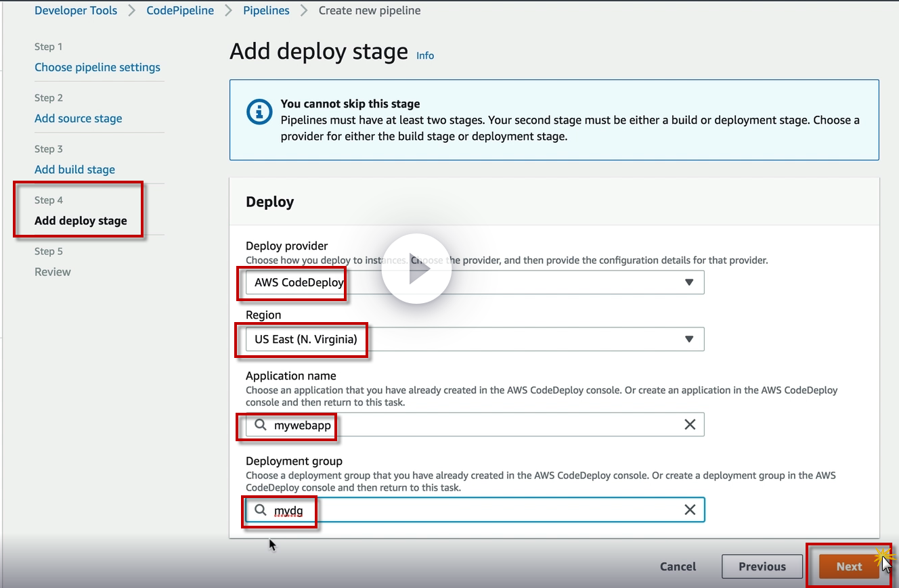The image size is (899, 588).
Task: Click the Add deploy stage heading
Action: pos(319,51)
